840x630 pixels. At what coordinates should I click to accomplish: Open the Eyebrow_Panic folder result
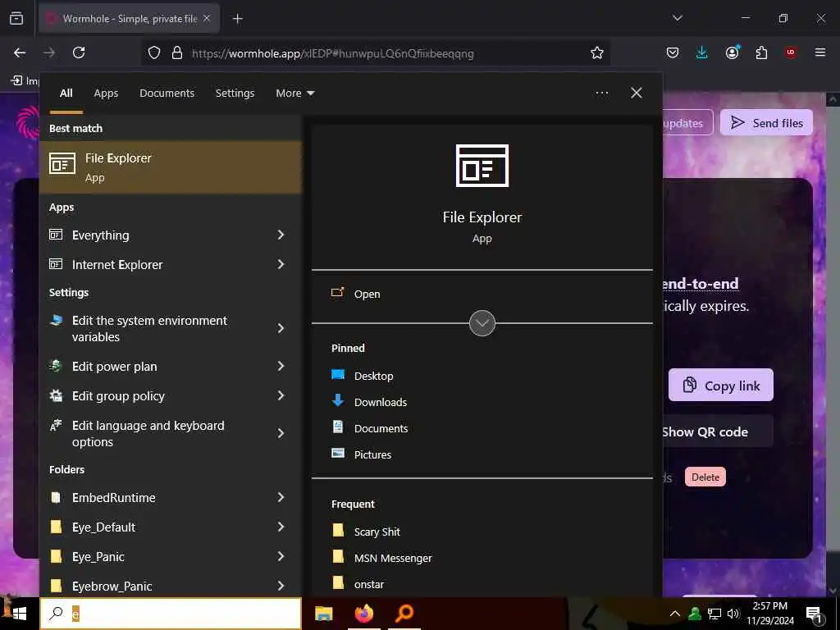pos(112,586)
